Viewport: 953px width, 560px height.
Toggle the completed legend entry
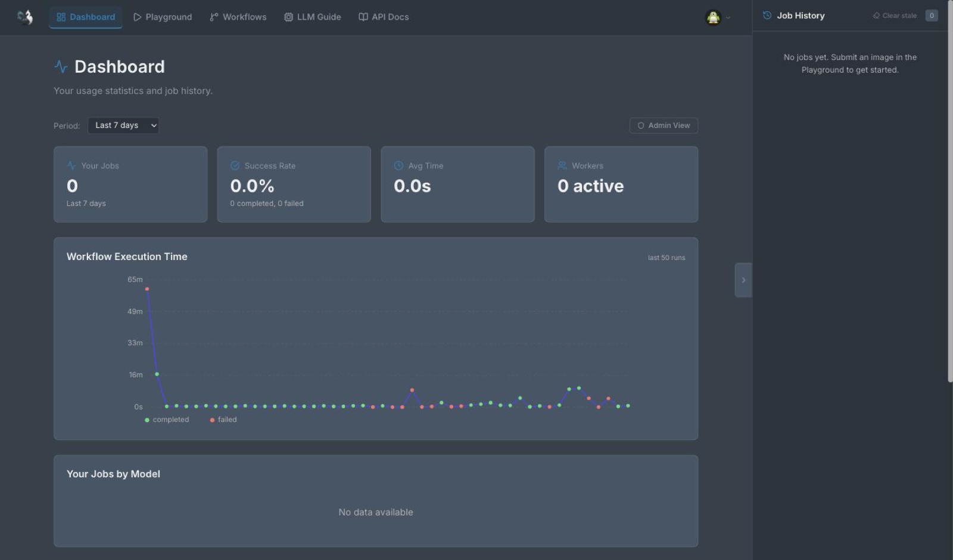coord(167,420)
